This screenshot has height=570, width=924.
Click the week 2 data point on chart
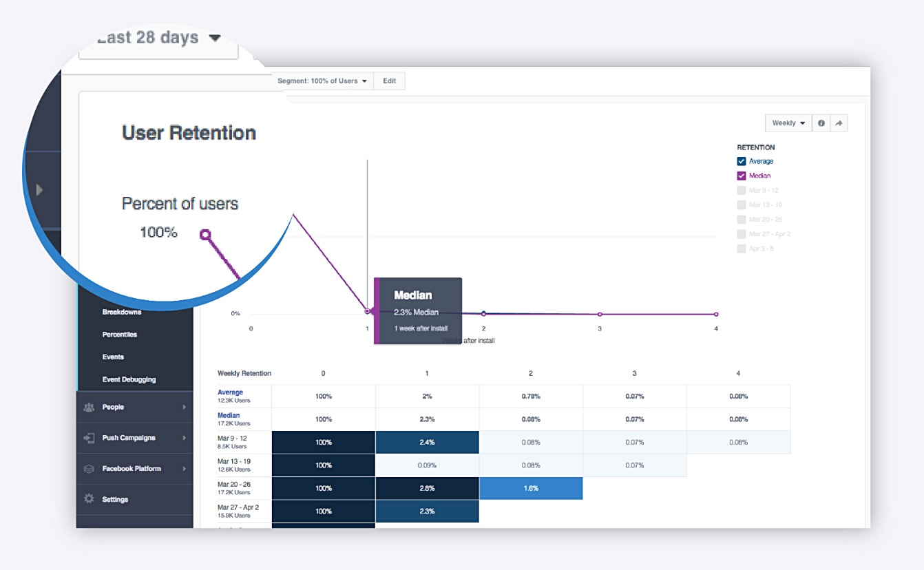coord(483,313)
